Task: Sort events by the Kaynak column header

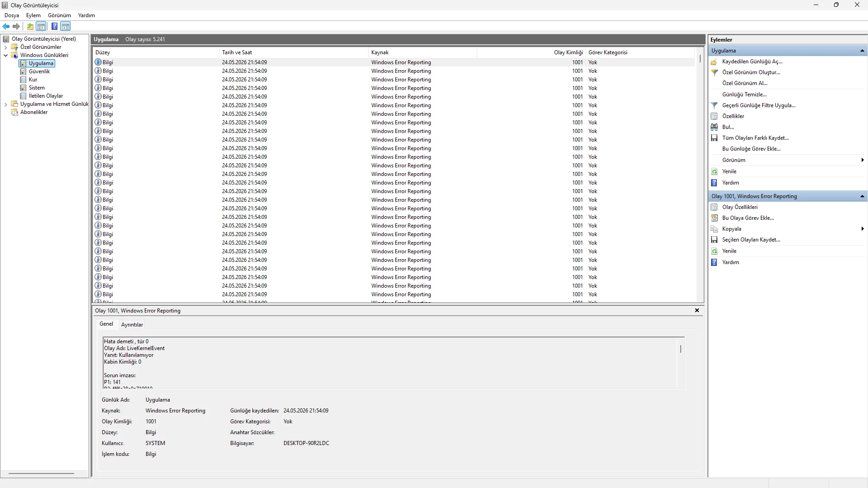Action: click(422, 52)
